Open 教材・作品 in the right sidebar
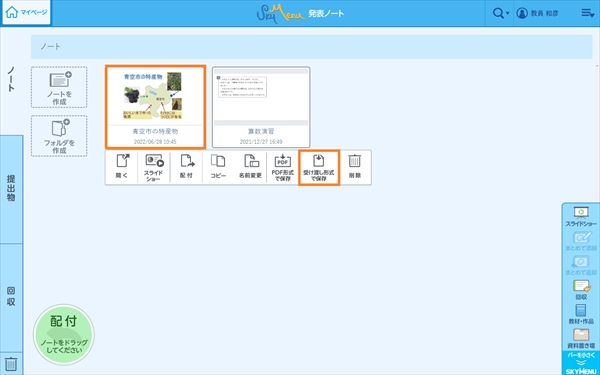The width and height of the screenshot is (600, 375). point(580,314)
